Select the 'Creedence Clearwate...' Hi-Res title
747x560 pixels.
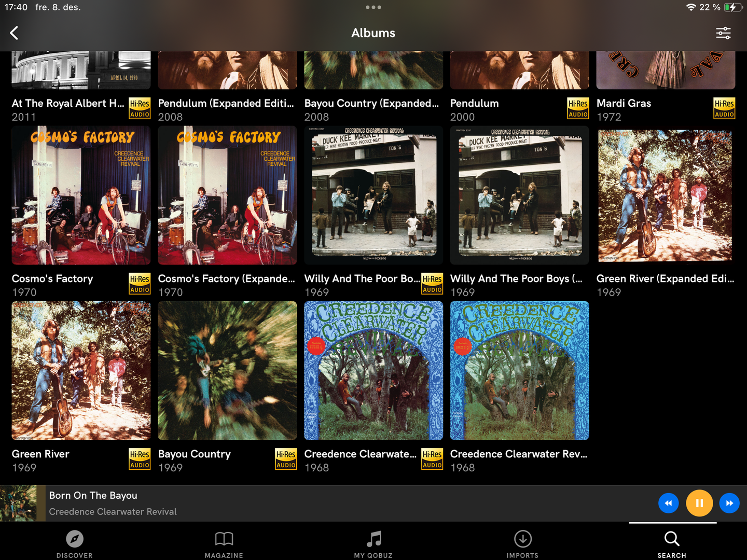(361, 454)
